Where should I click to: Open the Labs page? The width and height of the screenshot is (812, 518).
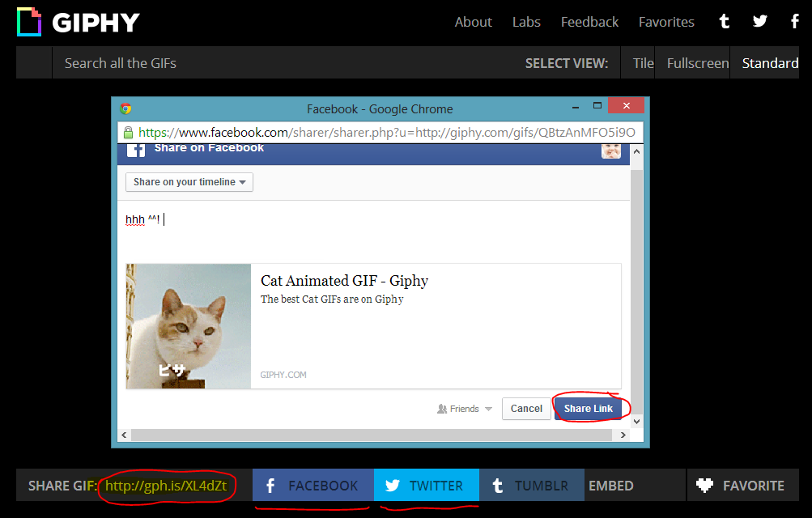(526, 22)
